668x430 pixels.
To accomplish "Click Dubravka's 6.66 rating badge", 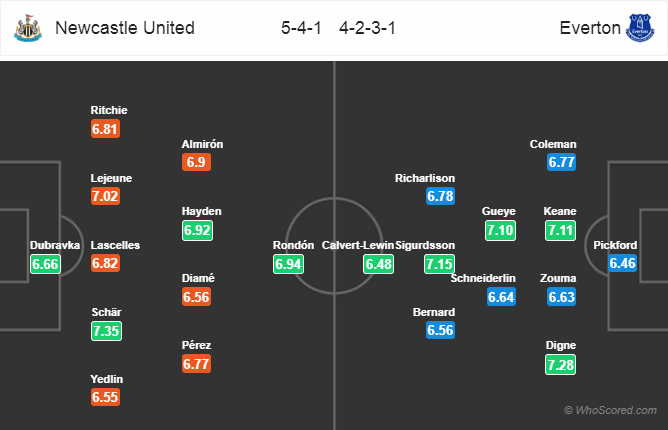I will pyautogui.click(x=46, y=264).
